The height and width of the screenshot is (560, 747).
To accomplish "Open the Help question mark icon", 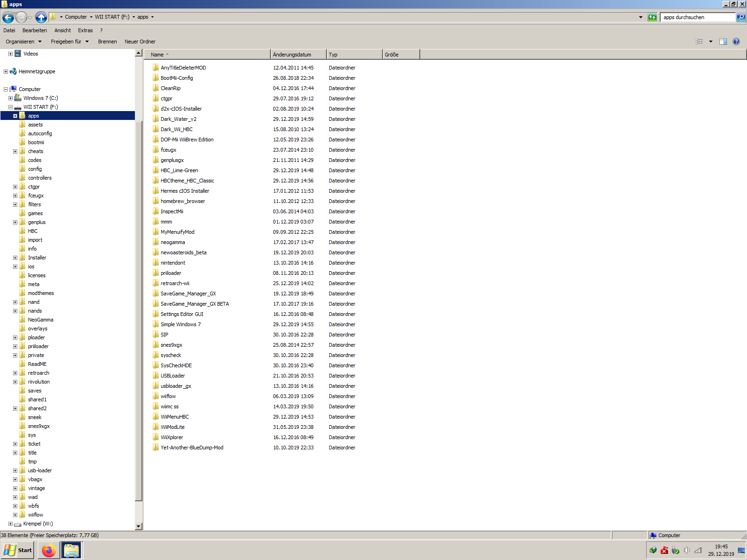I will coord(736,42).
